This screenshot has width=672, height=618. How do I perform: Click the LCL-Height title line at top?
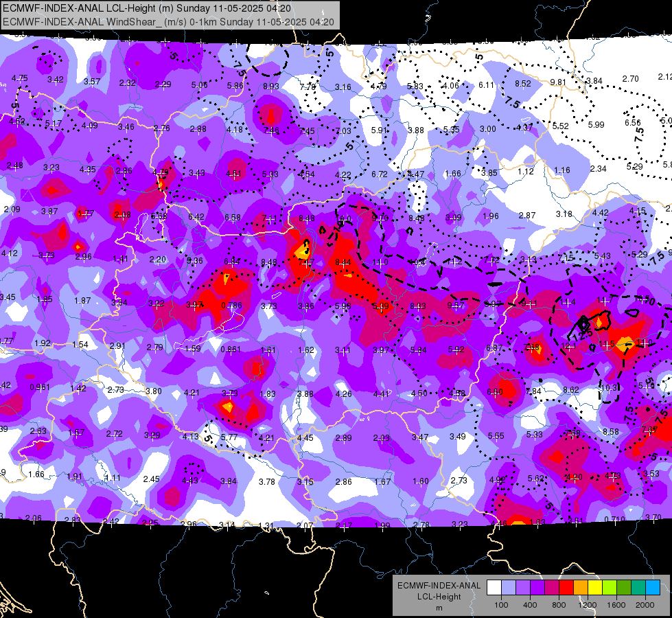click(147, 8)
